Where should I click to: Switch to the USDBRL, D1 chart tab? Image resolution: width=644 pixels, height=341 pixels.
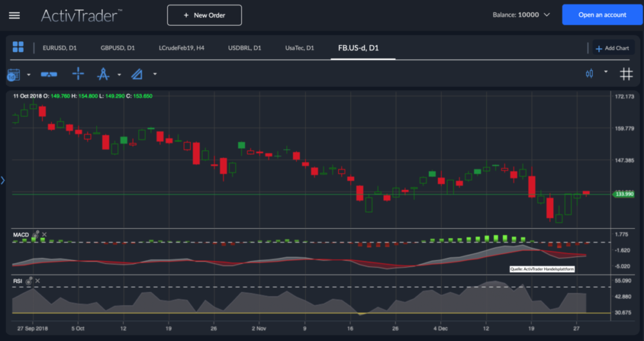pyautogui.click(x=244, y=48)
